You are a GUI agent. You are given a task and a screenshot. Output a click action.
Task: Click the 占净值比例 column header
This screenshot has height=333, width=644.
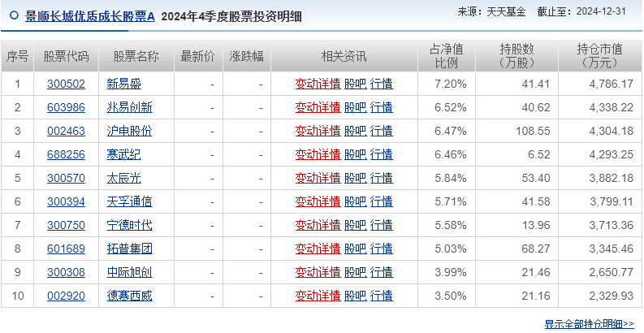[x=447, y=56]
